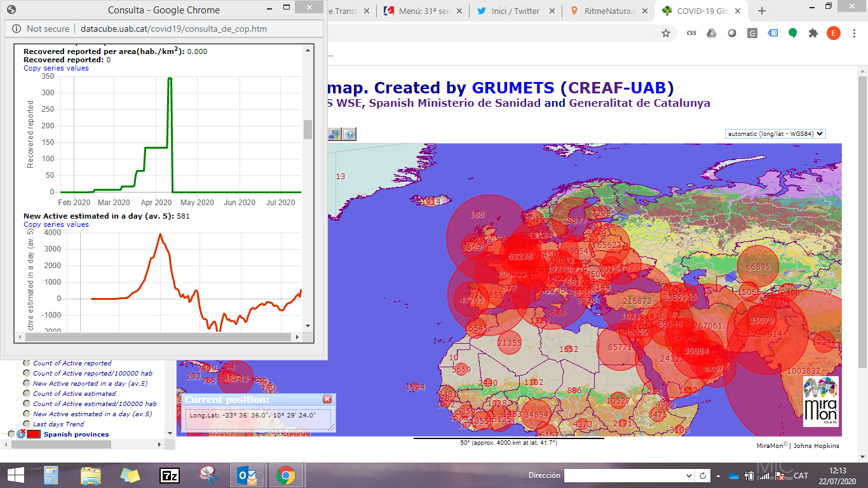Click the Long,Lat coordinate input field
This screenshot has width=868, height=488.
(x=259, y=419)
